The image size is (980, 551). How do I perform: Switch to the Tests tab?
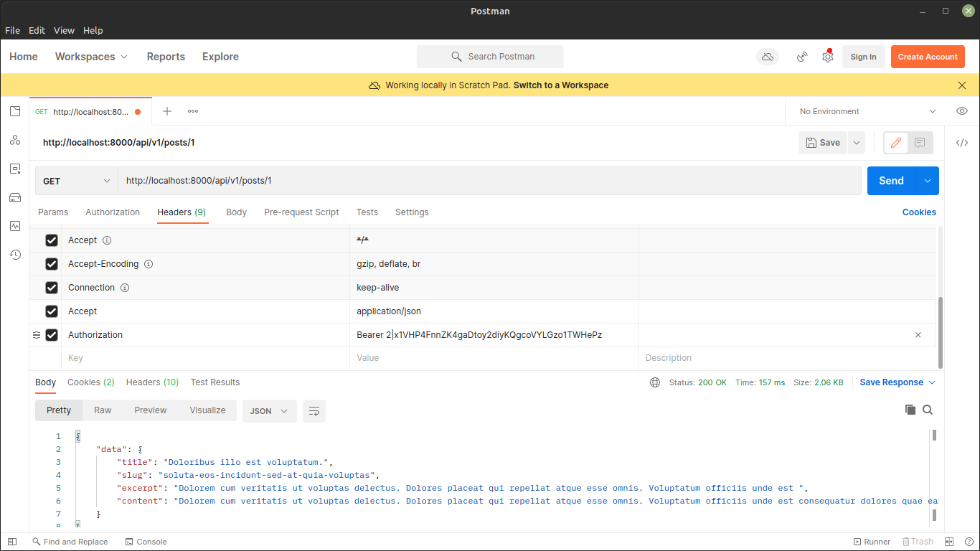367,212
